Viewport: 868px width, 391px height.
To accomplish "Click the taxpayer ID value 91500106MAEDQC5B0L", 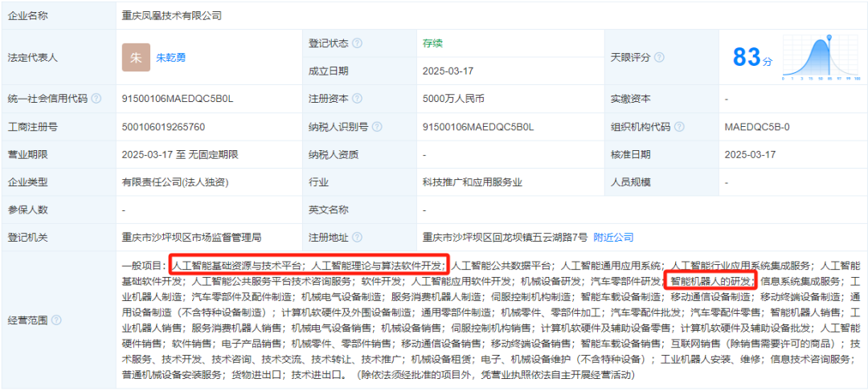I will tap(478, 127).
